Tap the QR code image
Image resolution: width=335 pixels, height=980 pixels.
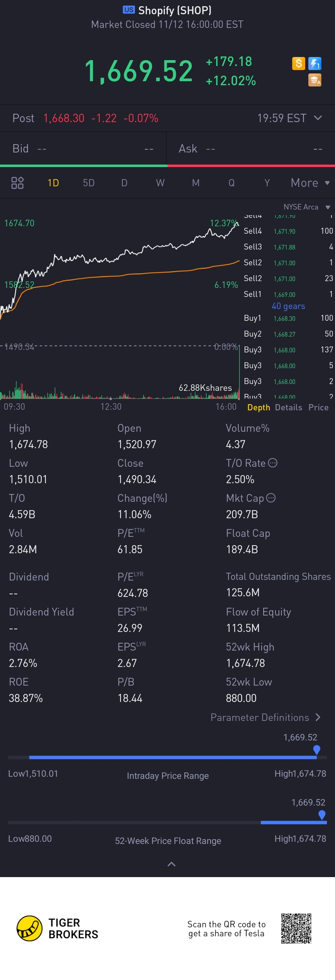296,928
